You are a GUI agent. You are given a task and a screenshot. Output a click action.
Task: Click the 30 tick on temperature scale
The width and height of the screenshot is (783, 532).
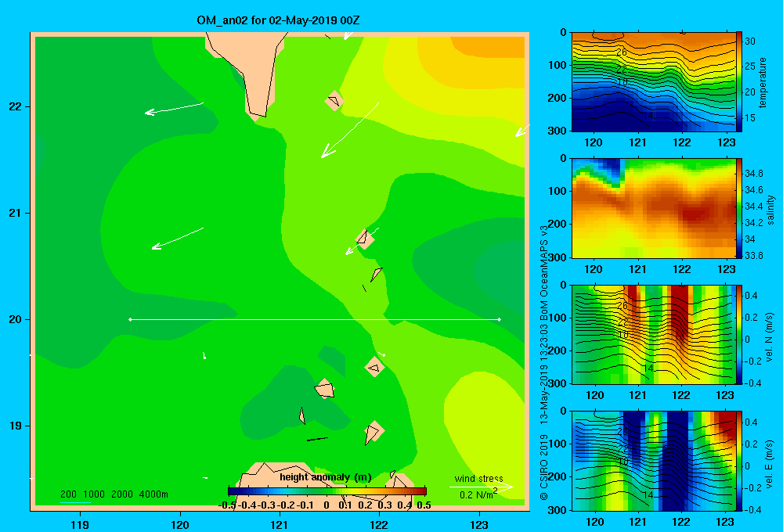(750, 41)
